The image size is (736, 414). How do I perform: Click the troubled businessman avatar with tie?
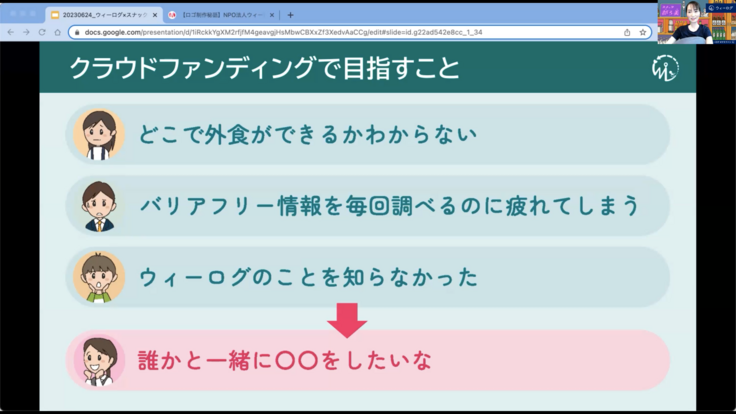click(x=99, y=206)
